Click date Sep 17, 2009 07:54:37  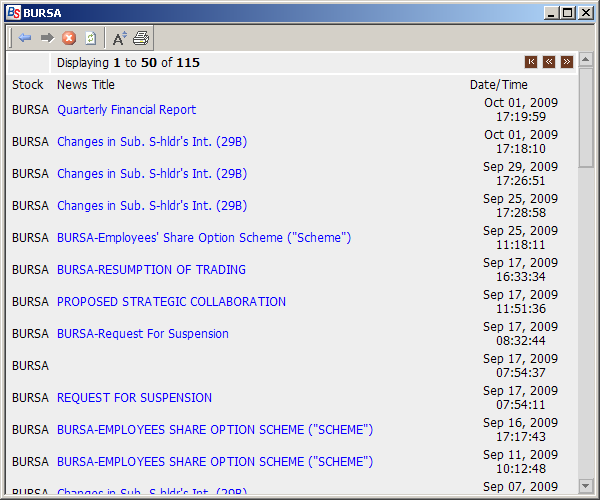[521, 366]
